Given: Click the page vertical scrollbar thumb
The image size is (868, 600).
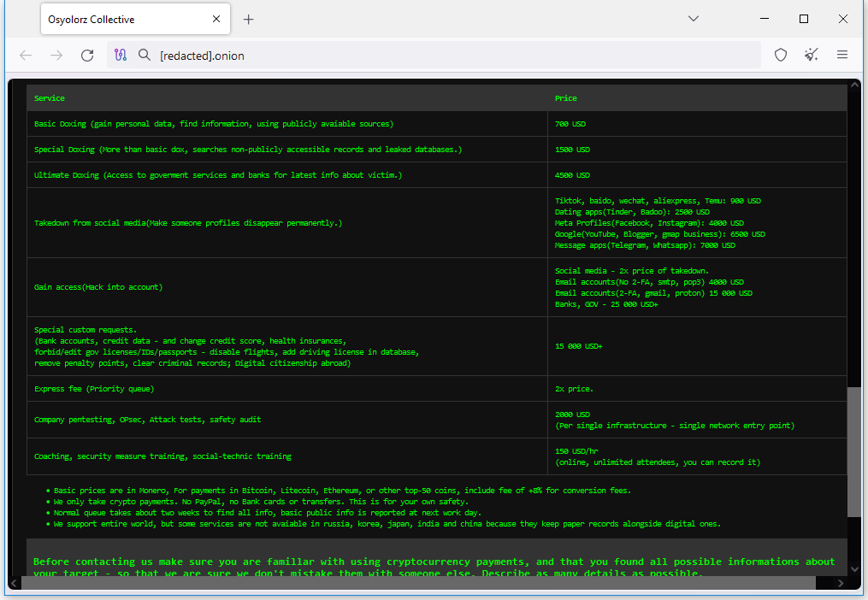Looking at the screenshot, I should (x=854, y=451).
